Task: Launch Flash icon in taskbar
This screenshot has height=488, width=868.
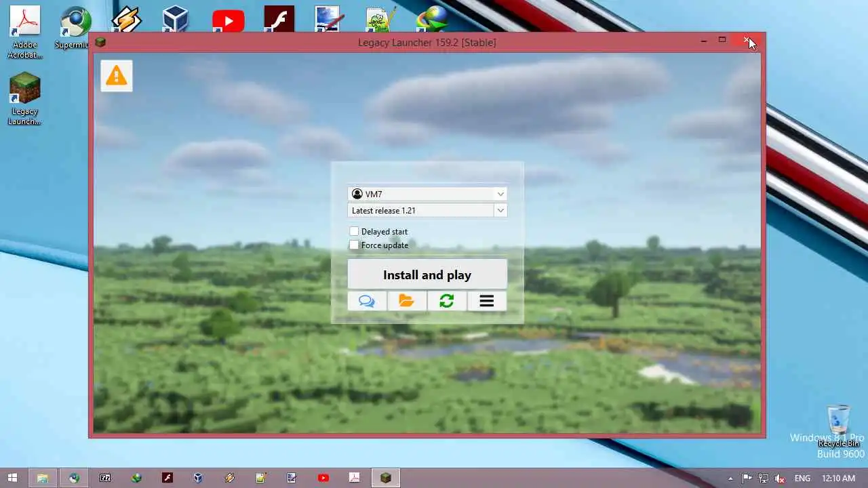Action: pos(167,478)
